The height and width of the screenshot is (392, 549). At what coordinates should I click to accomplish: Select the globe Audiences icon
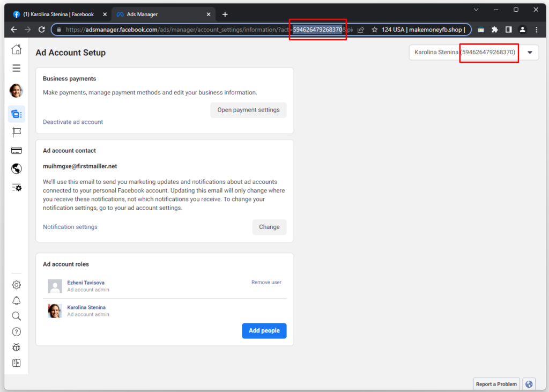coord(17,168)
